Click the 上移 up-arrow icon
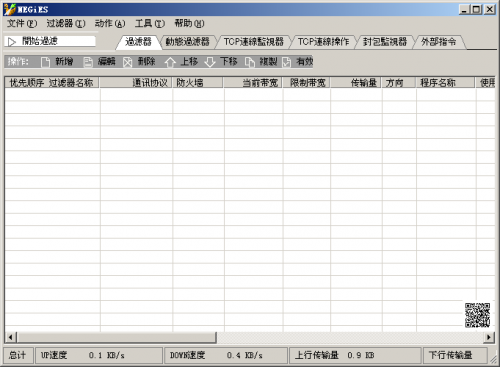500x367 pixels. pyautogui.click(x=170, y=62)
